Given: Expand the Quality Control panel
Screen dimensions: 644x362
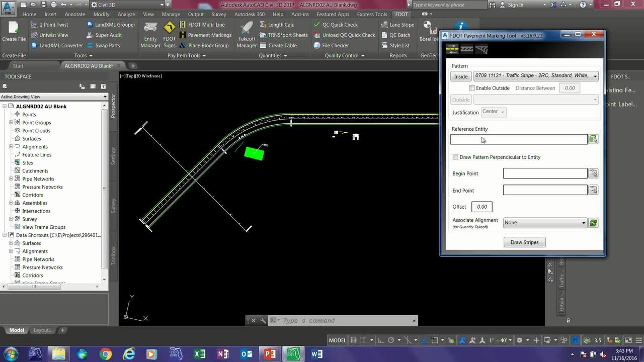Looking at the screenshot, I should coord(345,56).
